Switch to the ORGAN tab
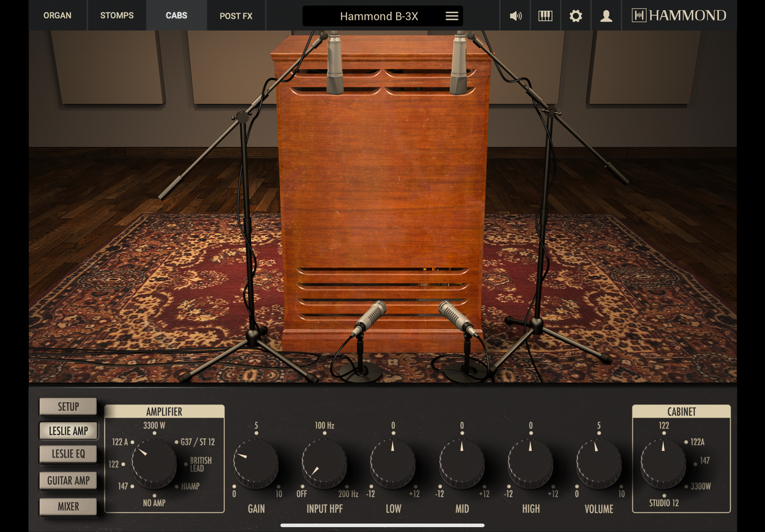 (57, 16)
